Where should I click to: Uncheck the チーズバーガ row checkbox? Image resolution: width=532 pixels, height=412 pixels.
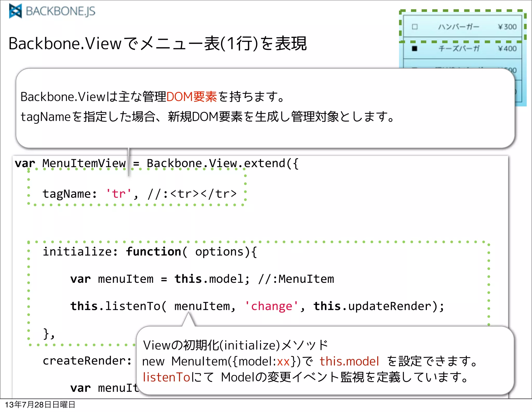pyautogui.click(x=415, y=49)
